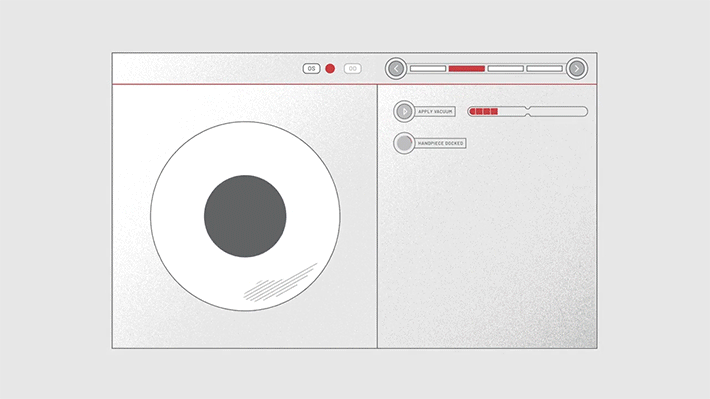Screen dimensions: 710x399
Task: Click the Handpiece Docked round indicator
Action: click(x=404, y=143)
